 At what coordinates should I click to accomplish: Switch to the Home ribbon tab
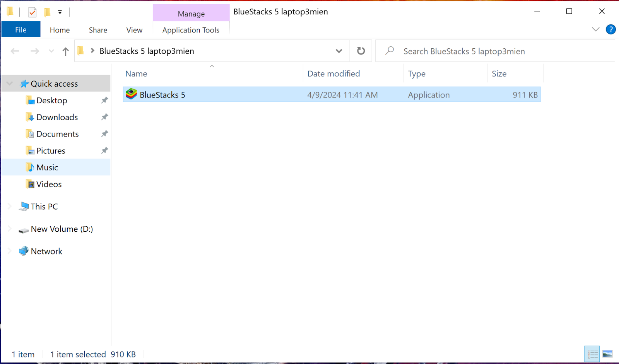coord(60,30)
